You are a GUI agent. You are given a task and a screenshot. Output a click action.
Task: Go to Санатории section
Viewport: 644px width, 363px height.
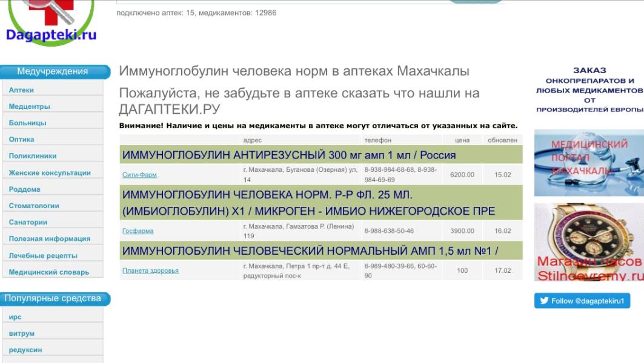click(x=28, y=222)
